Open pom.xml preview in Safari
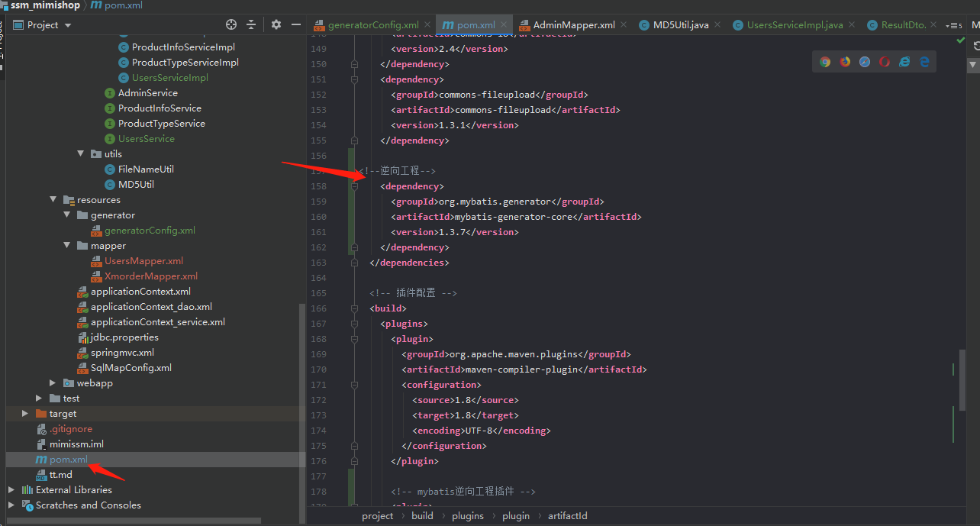This screenshot has height=526, width=980. 865,62
